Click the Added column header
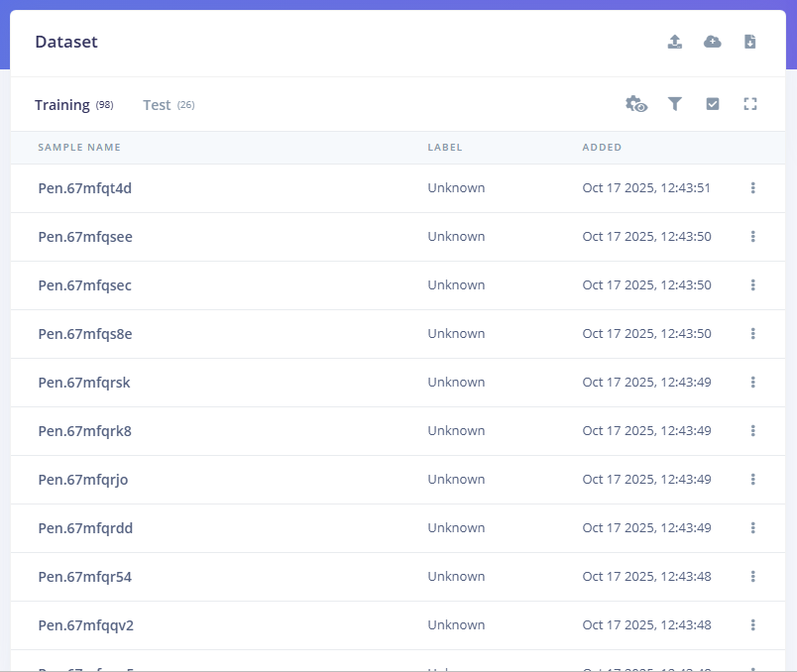797x672 pixels. 602,148
